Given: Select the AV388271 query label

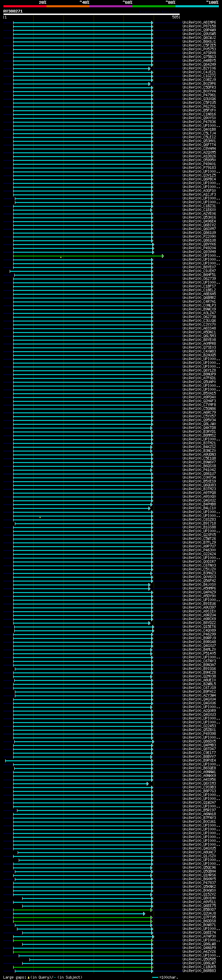Looking at the screenshot, I should coord(13,11).
